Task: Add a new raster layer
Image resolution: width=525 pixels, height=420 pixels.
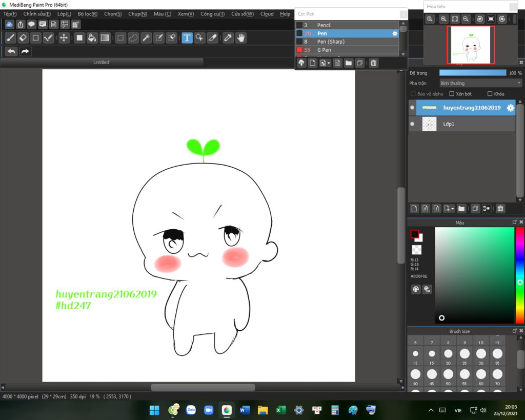Action: (414, 209)
